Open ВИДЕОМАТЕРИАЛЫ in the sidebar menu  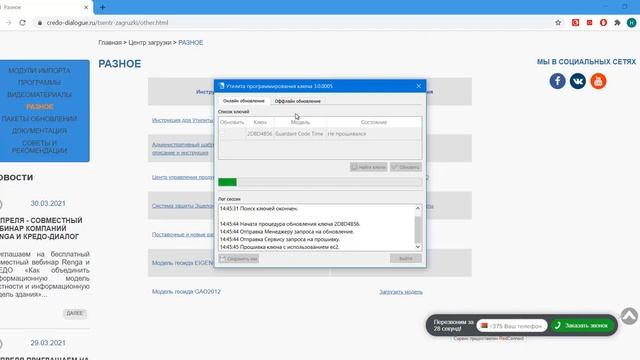pyautogui.click(x=39, y=95)
